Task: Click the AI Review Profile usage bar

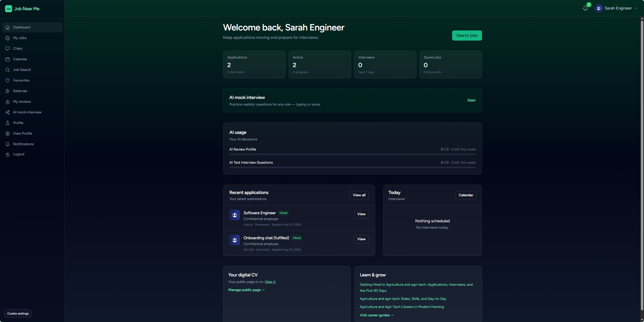Action: (352, 155)
